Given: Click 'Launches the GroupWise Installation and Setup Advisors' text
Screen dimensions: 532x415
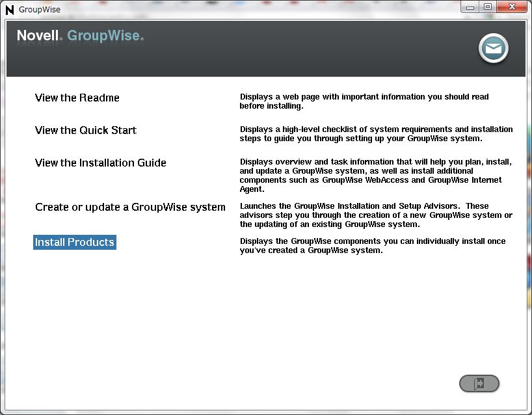Looking at the screenshot, I should coord(376,215).
